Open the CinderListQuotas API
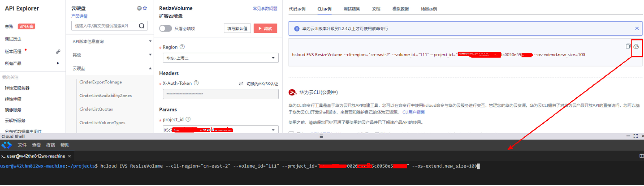Image resolution: width=644 pixels, height=186 pixels. 96,109
